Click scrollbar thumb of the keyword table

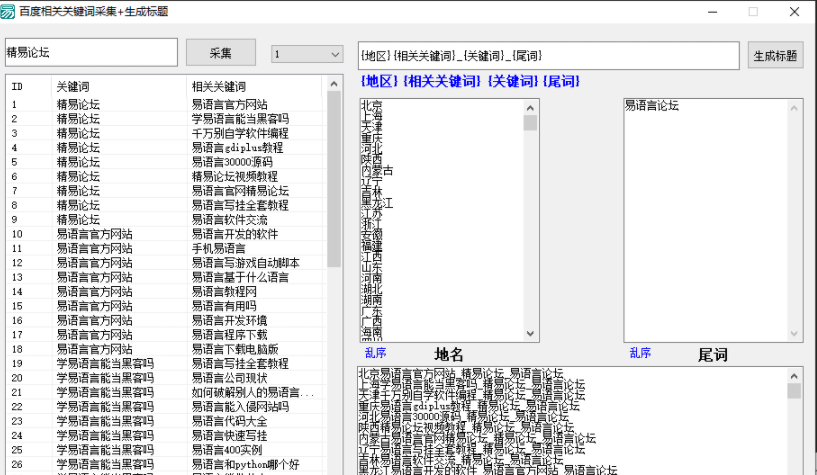click(334, 180)
